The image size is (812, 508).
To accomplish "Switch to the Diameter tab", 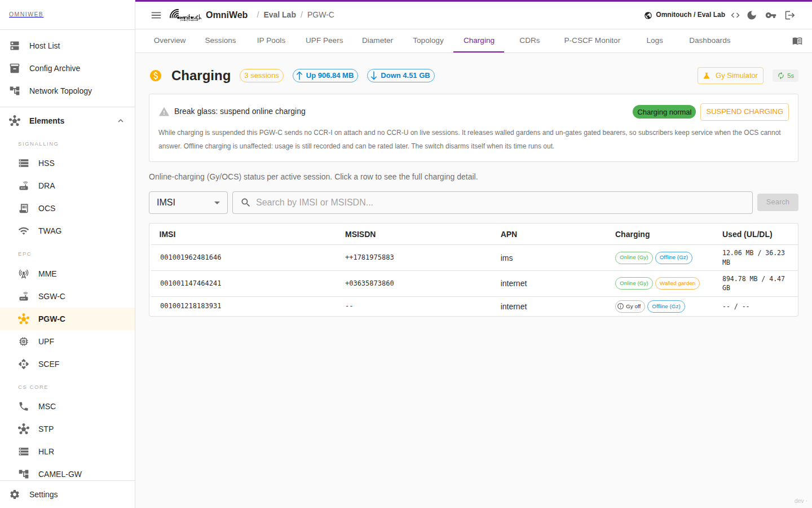I will pos(378,41).
